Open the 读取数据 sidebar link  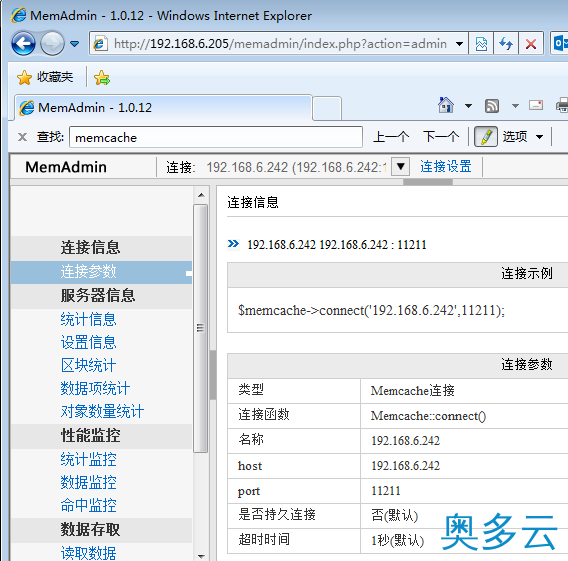click(88, 553)
